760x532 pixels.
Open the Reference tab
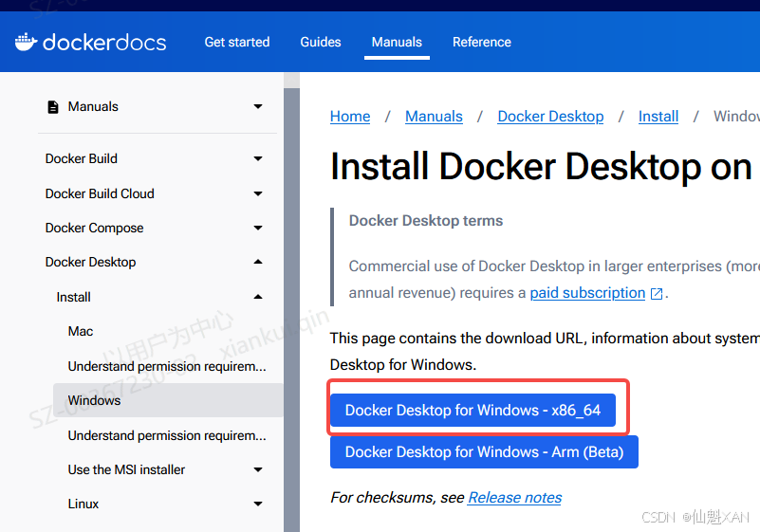(x=482, y=42)
